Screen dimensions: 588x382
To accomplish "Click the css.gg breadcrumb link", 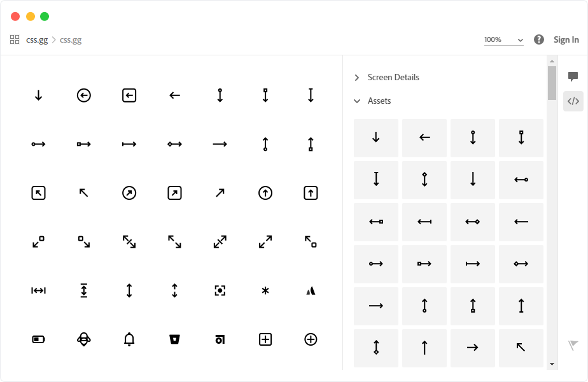I will (37, 39).
